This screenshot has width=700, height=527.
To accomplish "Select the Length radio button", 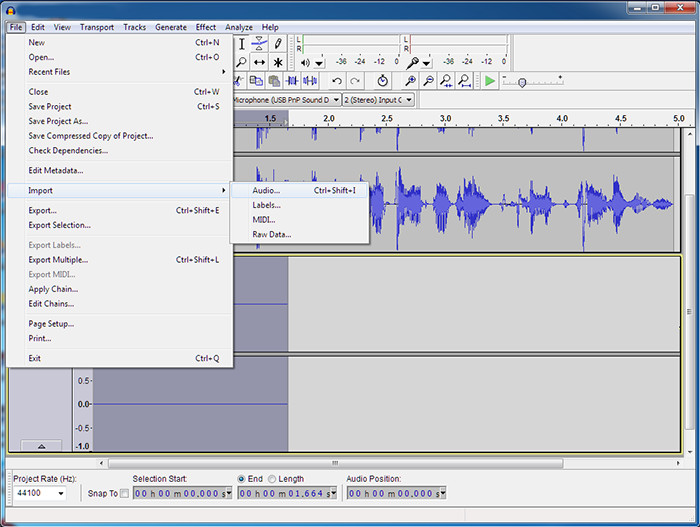I will (270, 479).
